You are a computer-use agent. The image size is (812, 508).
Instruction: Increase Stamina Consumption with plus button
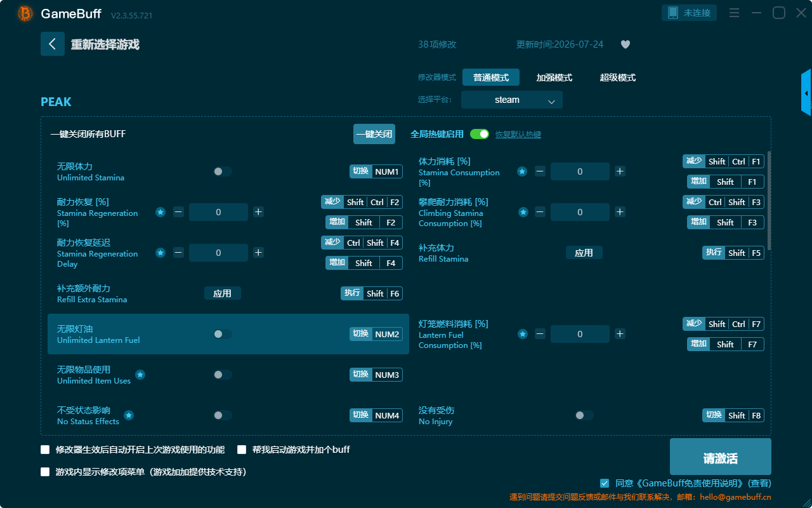coord(620,171)
